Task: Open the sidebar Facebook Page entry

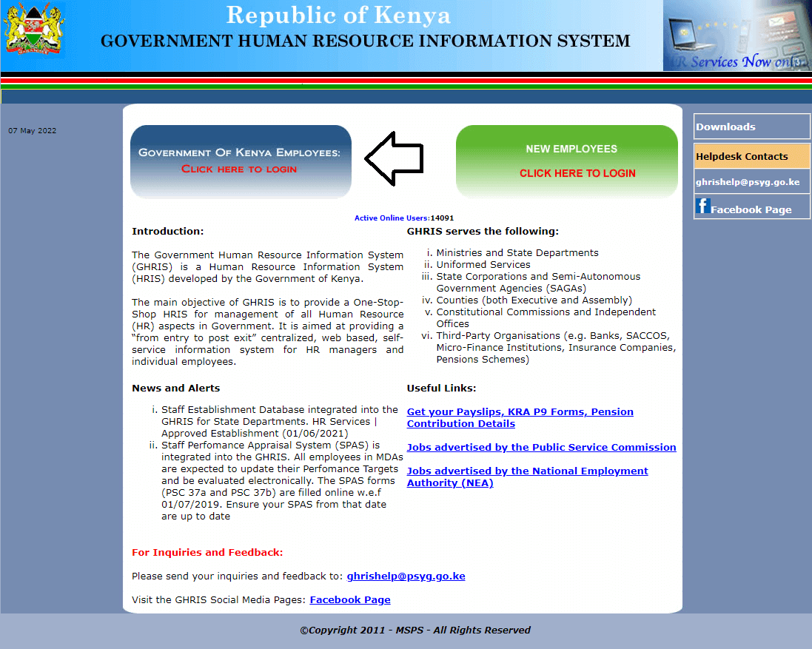Action: pyautogui.click(x=752, y=207)
